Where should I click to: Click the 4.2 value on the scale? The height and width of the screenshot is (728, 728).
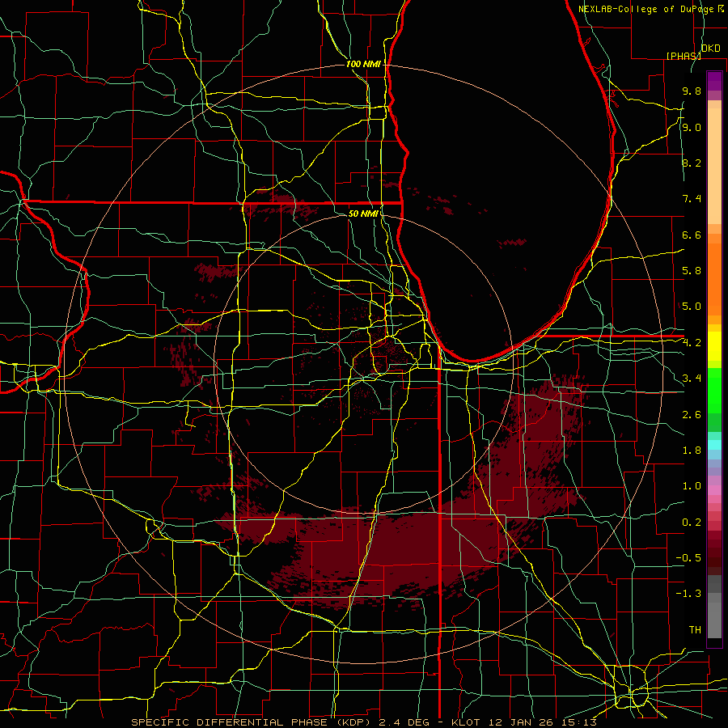[692, 343]
